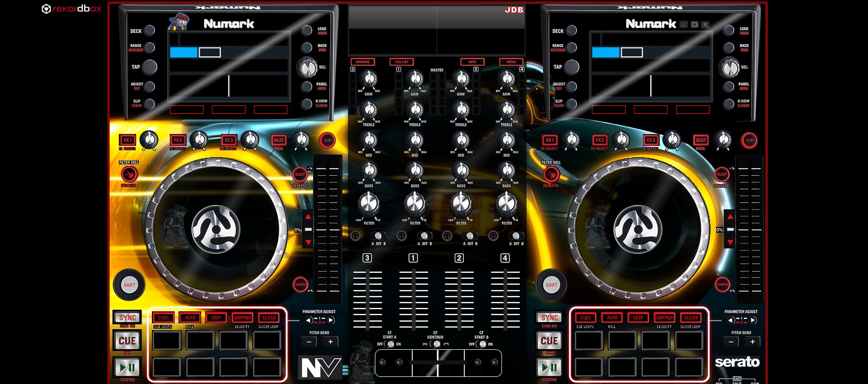Tap the TAP tempo button on left display
Viewport: 868px width, 384px height.
click(150, 67)
